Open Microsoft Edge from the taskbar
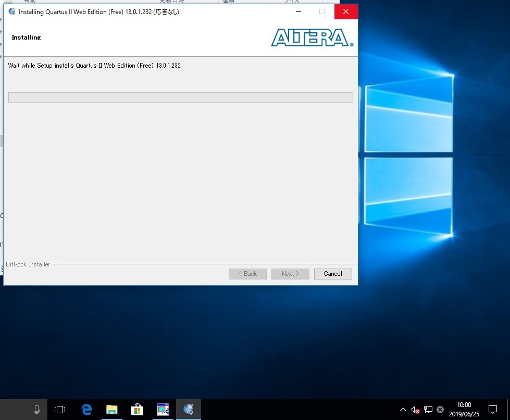This screenshot has height=420, width=510. pos(86,410)
